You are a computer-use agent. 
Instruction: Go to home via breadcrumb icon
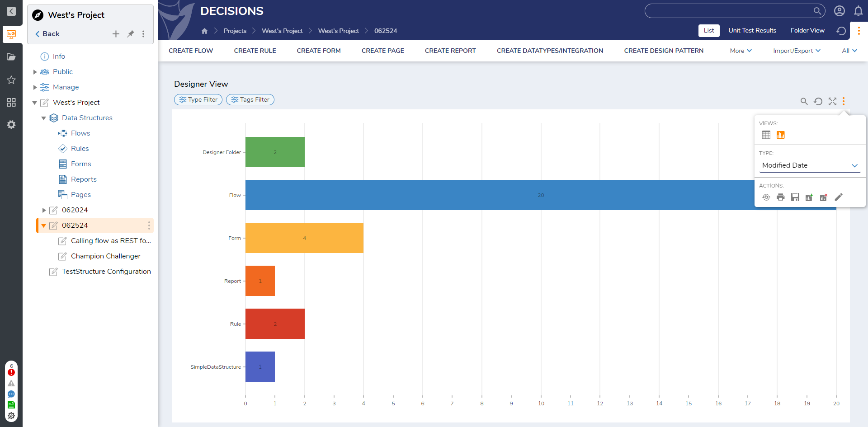click(204, 31)
